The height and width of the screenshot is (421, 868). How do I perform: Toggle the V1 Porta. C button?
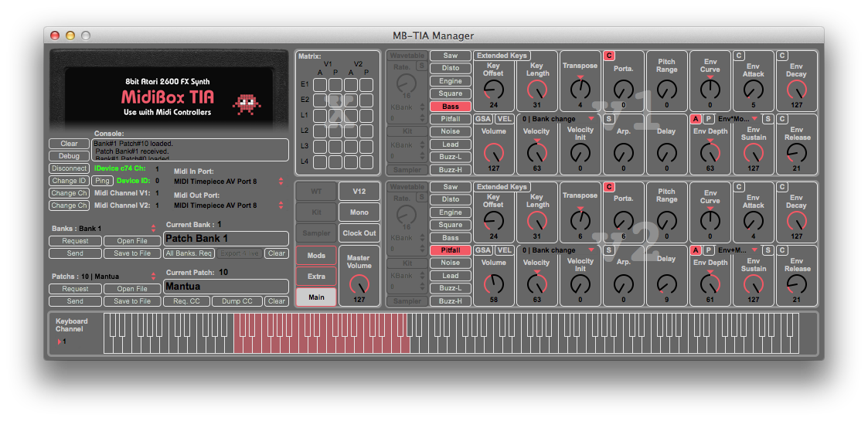coord(609,56)
